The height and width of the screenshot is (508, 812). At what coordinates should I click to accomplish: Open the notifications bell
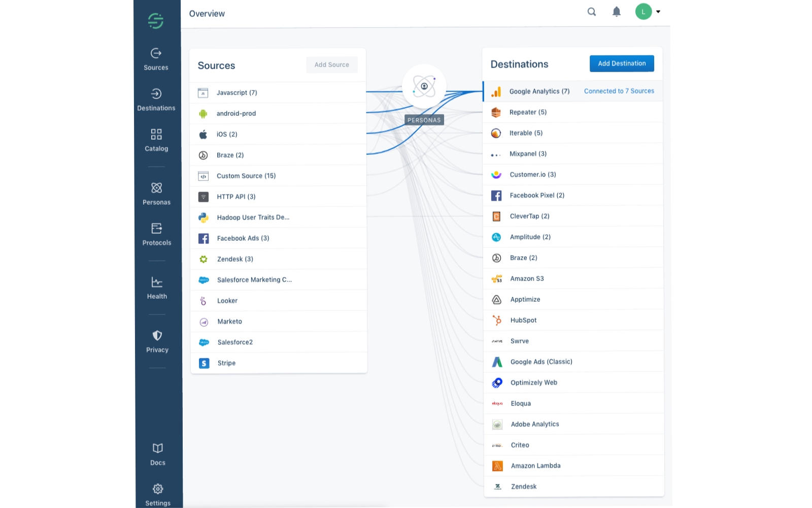616,11
